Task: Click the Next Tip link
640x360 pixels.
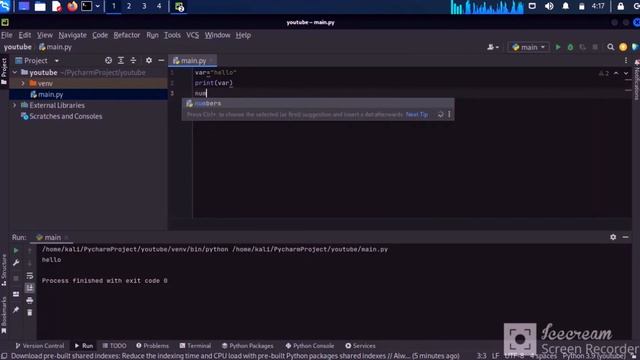Action: pos(417,115)
